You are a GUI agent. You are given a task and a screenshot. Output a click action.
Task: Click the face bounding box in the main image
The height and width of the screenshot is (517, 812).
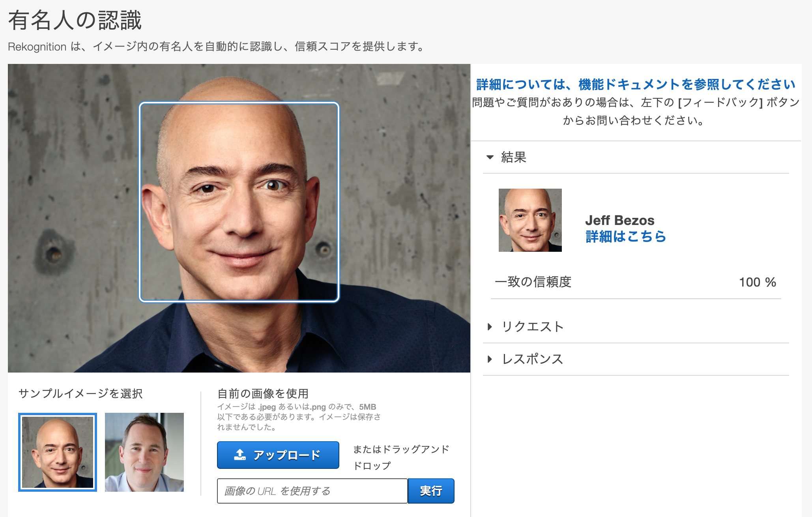click(x=239, y=202)
